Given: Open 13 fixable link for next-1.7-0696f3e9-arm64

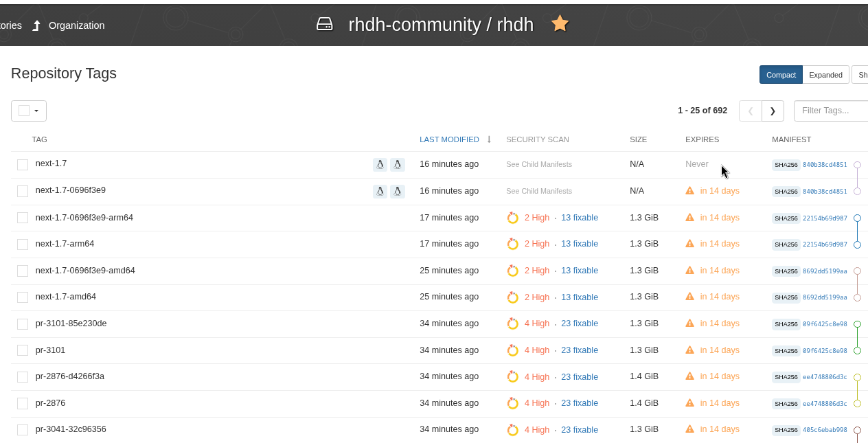Looking at the screenshot, I should (x=580, y=218).
